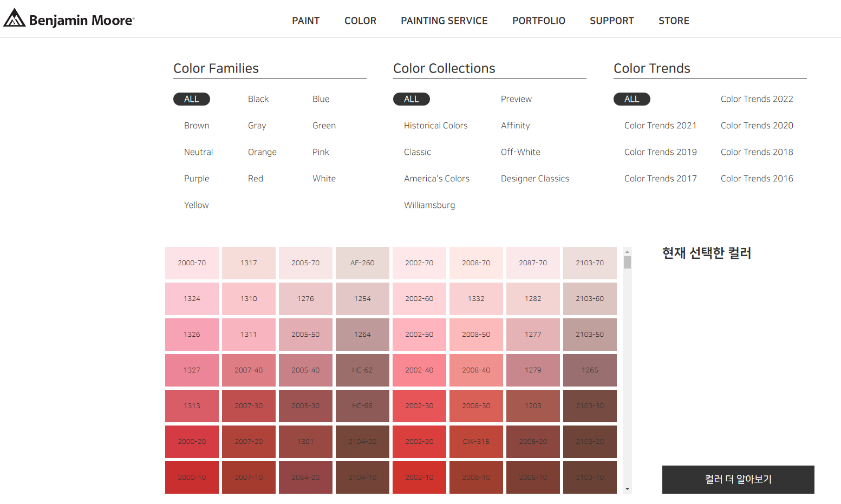841x504 pixels.
Task: Filter by Yellow color family
Action: click(197, 205)
